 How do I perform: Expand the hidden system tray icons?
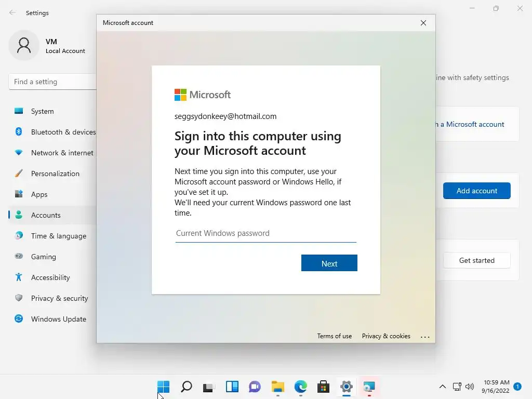tap(443, 387)
